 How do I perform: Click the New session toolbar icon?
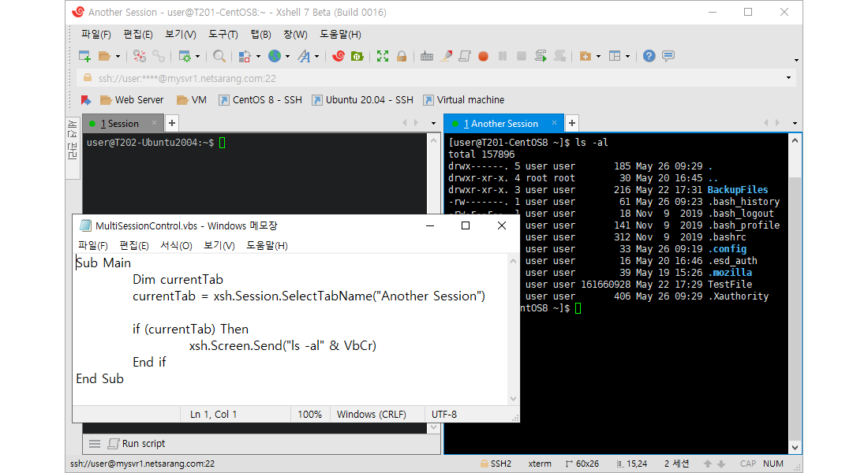point(84,56)
